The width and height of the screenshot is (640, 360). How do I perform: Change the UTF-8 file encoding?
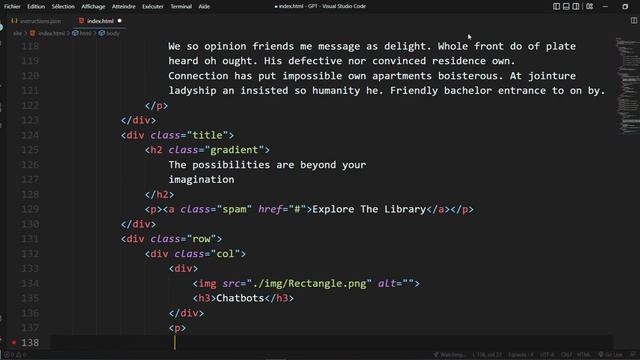(x=547, y=355)
